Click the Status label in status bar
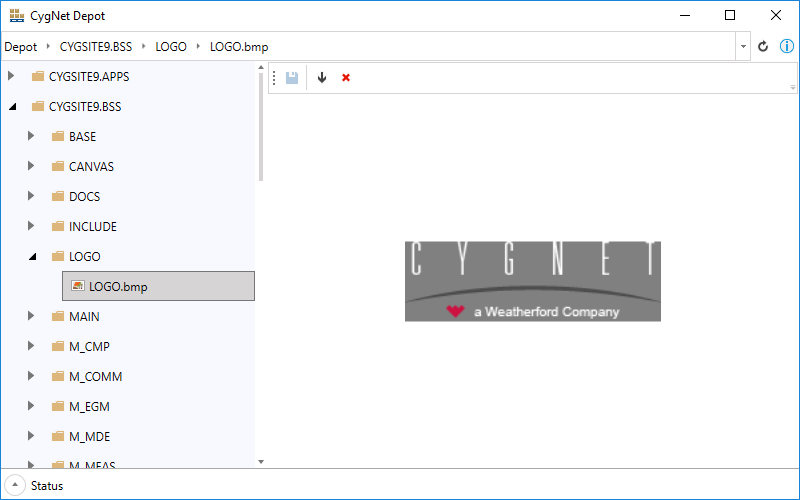 (47, 486)
